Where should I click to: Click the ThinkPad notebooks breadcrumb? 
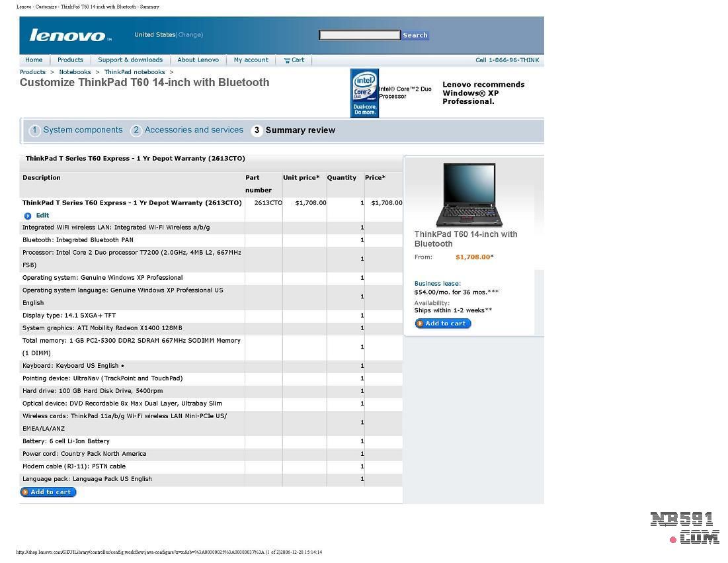click(134, 72)
